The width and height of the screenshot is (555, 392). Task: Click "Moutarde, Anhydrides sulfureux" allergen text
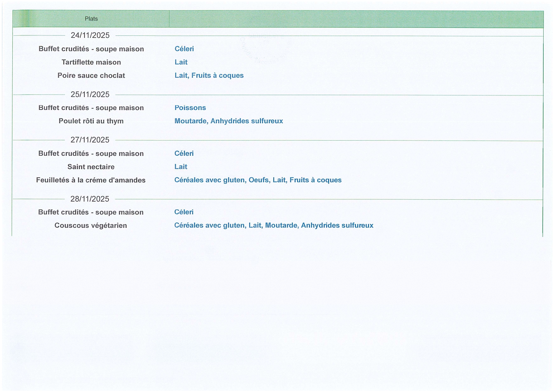[229, 121]
